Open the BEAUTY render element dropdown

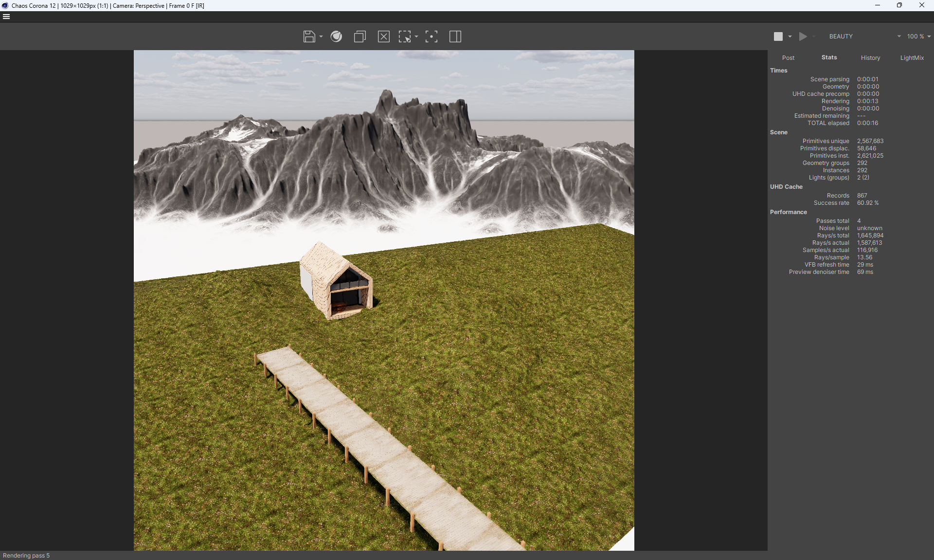864,36
